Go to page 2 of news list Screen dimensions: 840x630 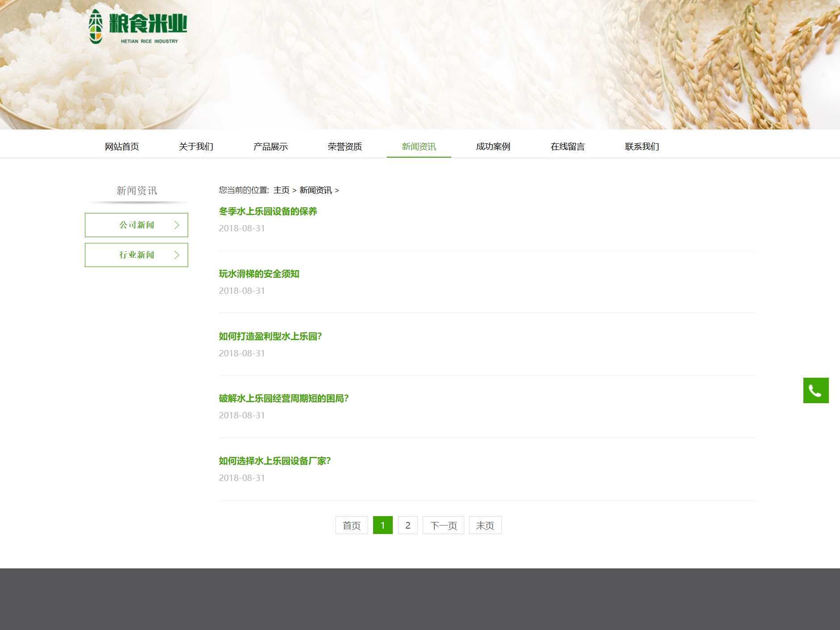pos(407,525)
